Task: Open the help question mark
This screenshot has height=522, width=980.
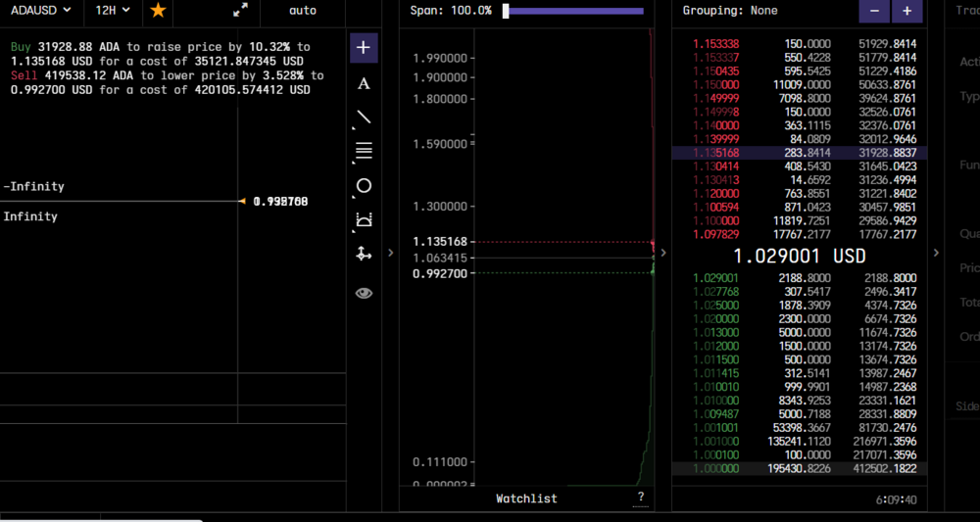Action: (641, 498)
